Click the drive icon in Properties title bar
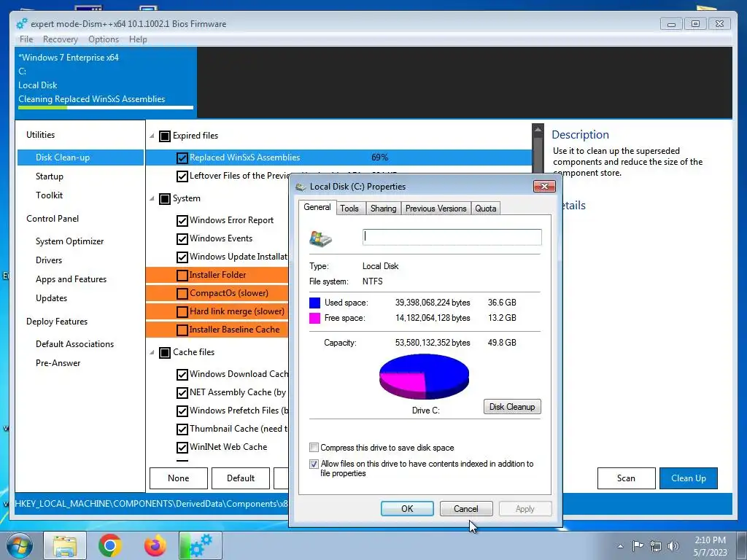The height and width of the screenshot is (560, 747). [301, 187]
